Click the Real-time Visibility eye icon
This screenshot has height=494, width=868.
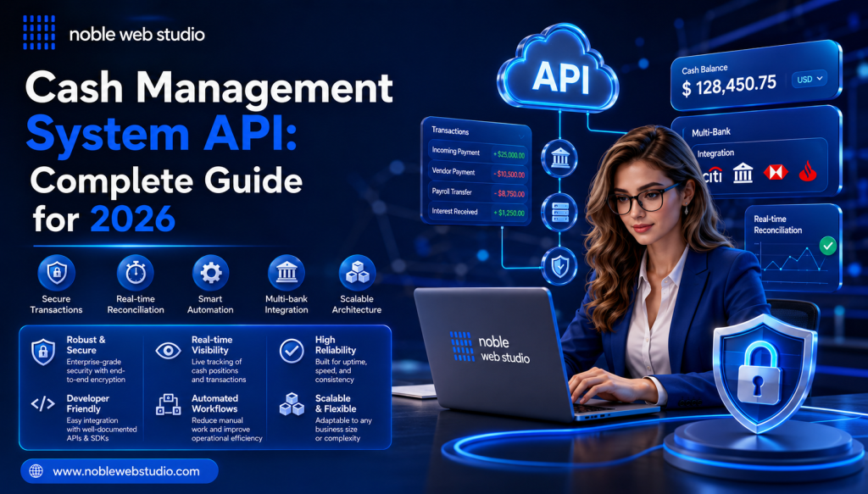coord(169,350)
